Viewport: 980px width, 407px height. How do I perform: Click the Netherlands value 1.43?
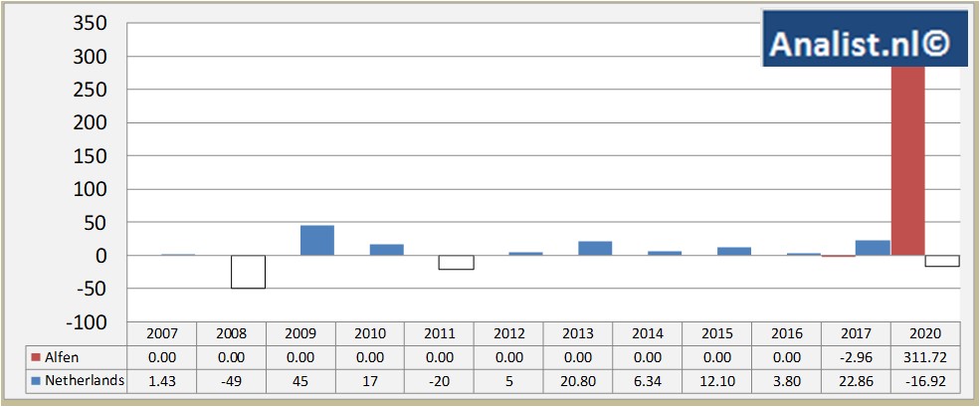pyautogui.click(x=162, y=381)
